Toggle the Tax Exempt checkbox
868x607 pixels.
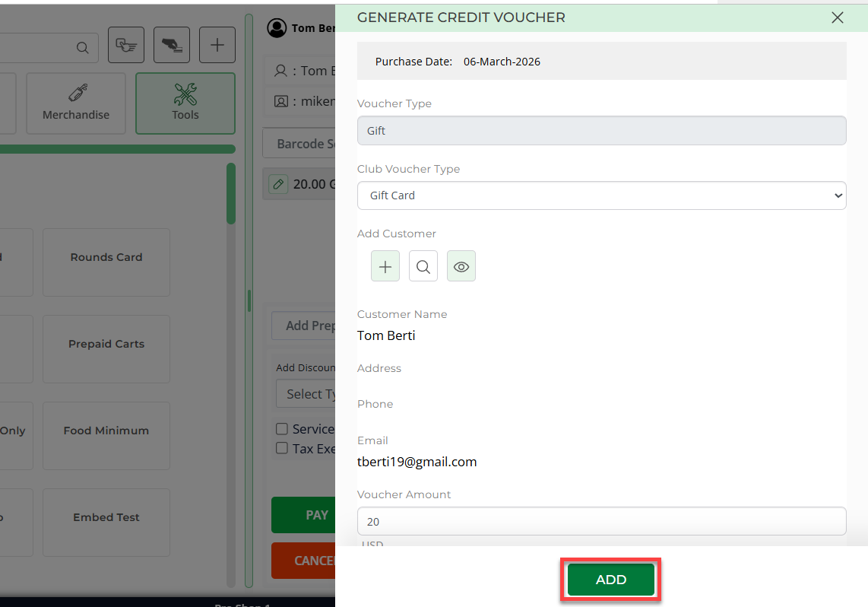coord(282,449)
